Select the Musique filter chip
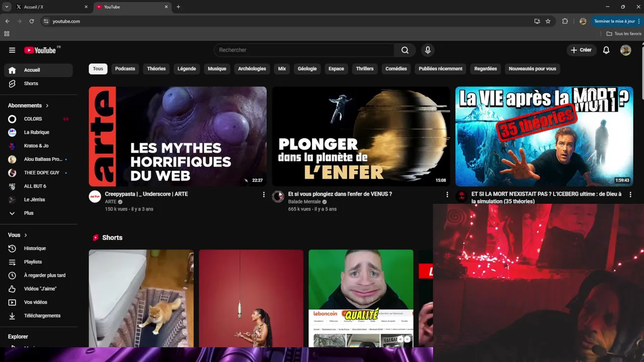This screenshot has width=644, height=362. point(217,69)
